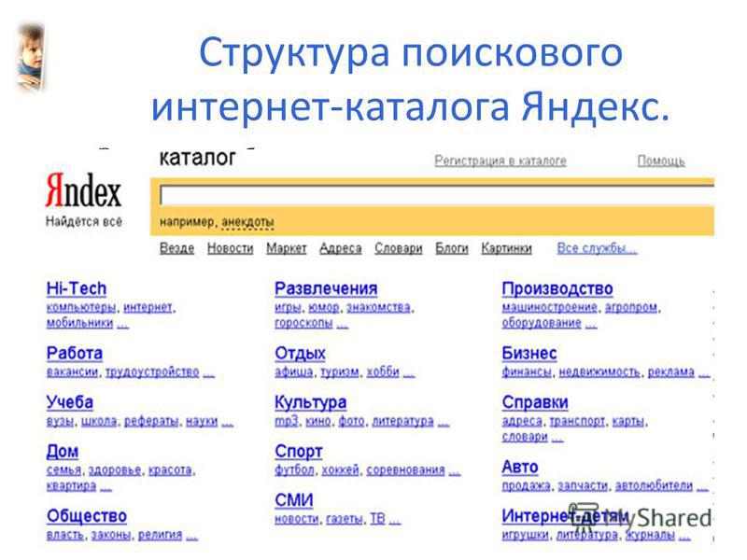747x560 pixels.
Task: Open the Работа category
Action: [75, 354]
